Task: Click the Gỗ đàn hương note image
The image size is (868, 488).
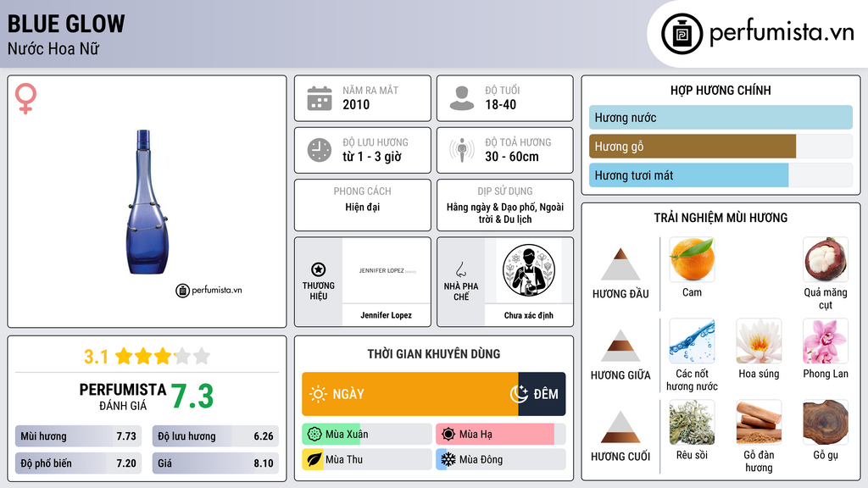Action: coord(759,423)
